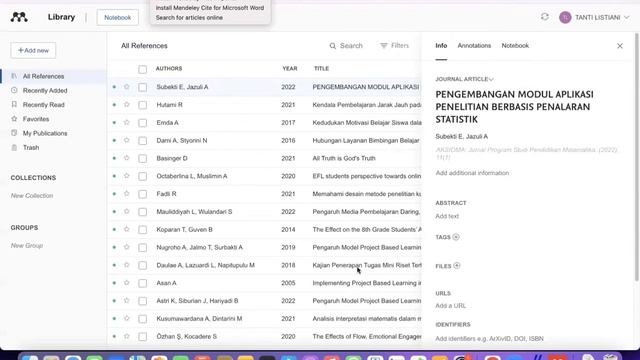Star the Kusumawardana A, Dintarini M reference
The image size is (640, 360).
[x=127, y=318]
